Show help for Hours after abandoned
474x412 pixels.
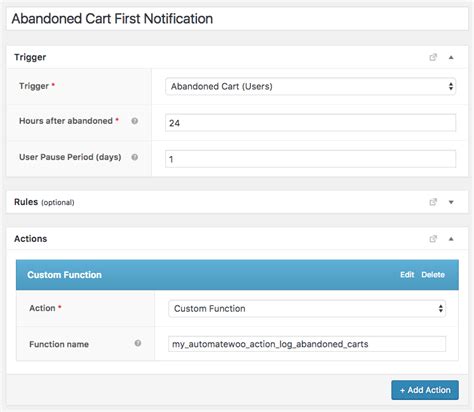click(x=135, y=121)
